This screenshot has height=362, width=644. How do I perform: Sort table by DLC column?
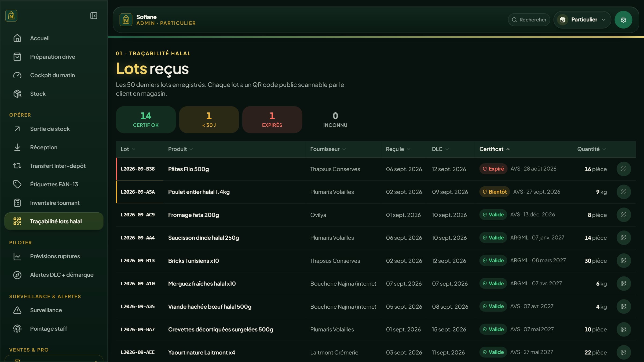440,149
